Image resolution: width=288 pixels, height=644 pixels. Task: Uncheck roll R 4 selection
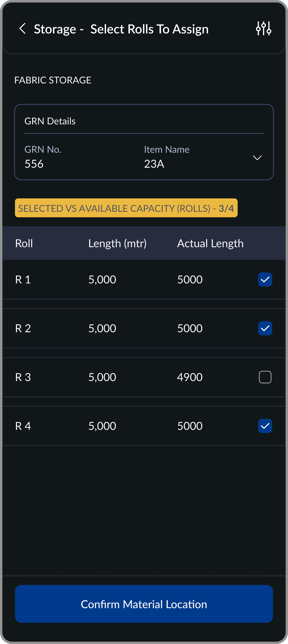265,426
